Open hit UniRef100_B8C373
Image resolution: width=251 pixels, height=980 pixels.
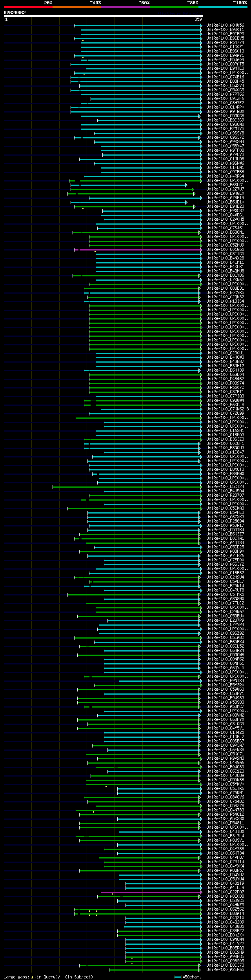[x=225, y=965]
